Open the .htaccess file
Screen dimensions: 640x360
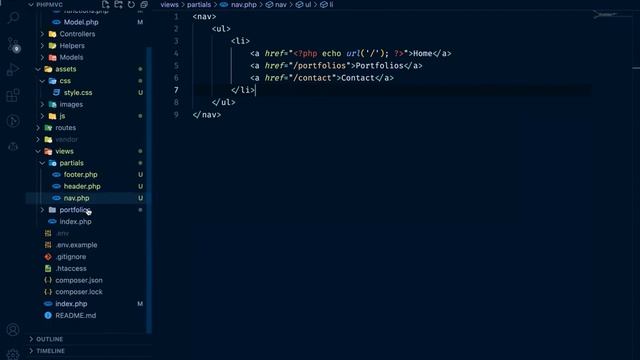(71, 269)
